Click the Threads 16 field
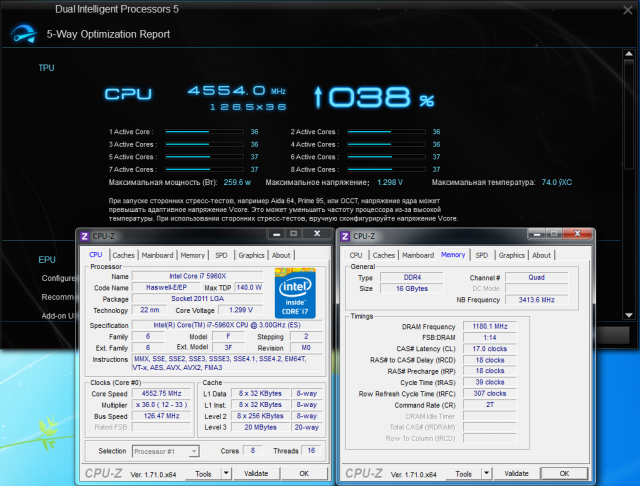The image size is (640, 486). 311,450
